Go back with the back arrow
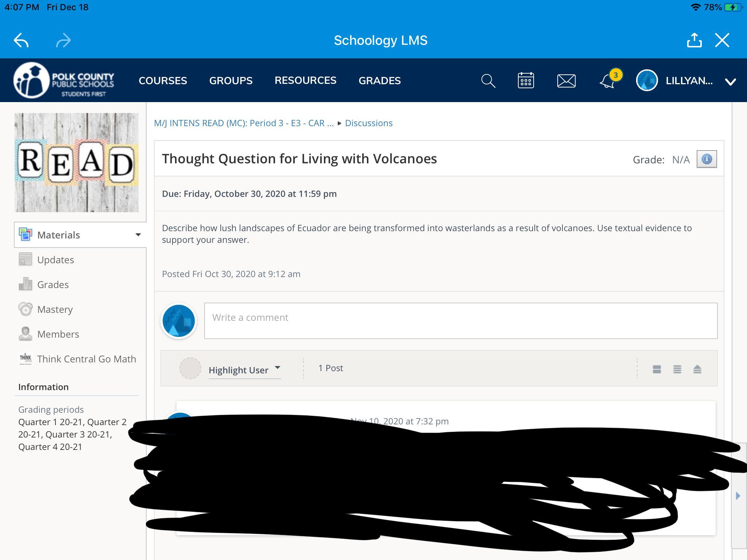 [21, 40]
